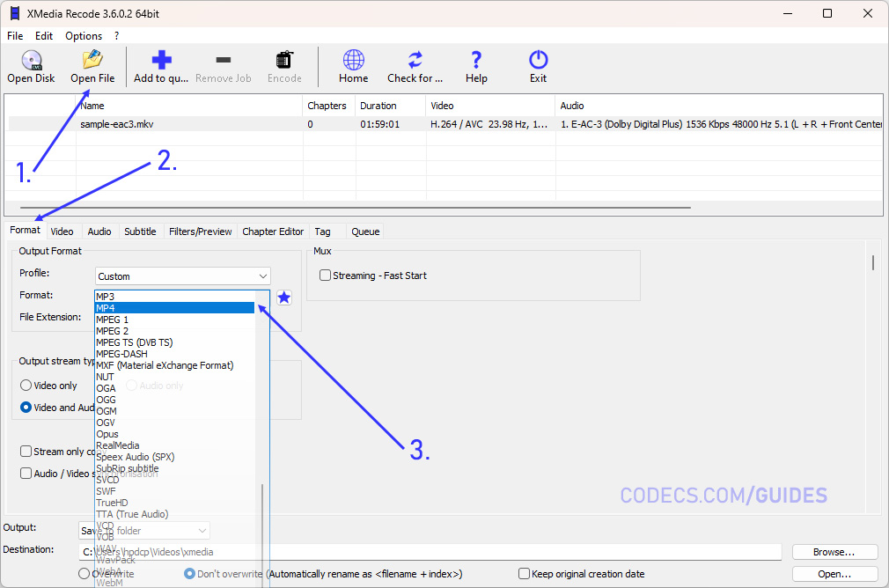
Task: Click the settings panel vertical scrollbar
Action: (x=873, y=262)
